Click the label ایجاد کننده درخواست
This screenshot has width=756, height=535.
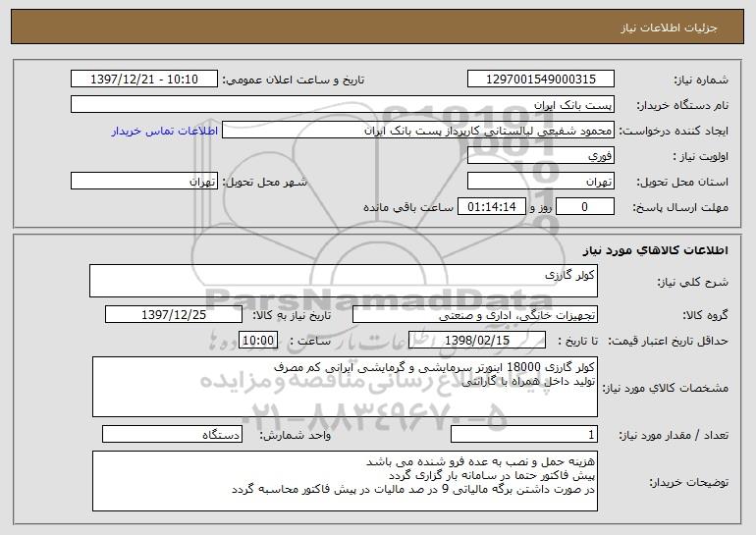(674, 131)
